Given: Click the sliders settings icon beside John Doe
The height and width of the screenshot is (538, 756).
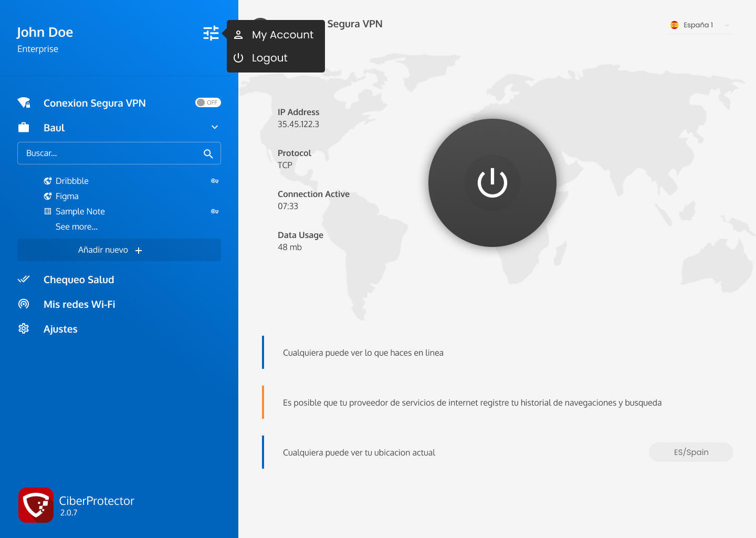Looking at the screenshot, I should point(211,34).
